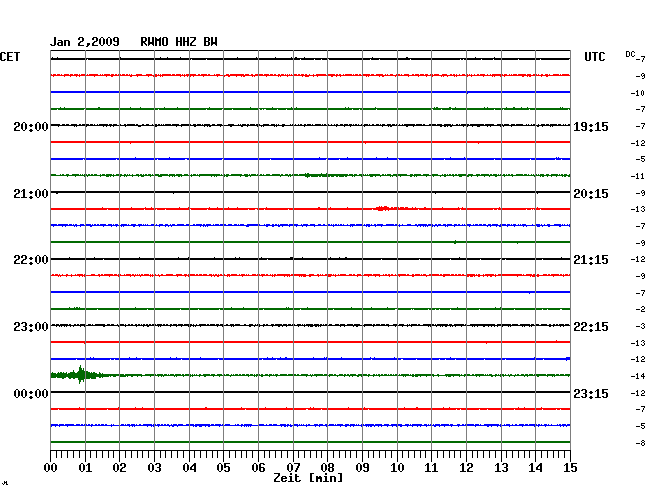
Task: Select the "DC" column heading
Action: click(630, 54)
